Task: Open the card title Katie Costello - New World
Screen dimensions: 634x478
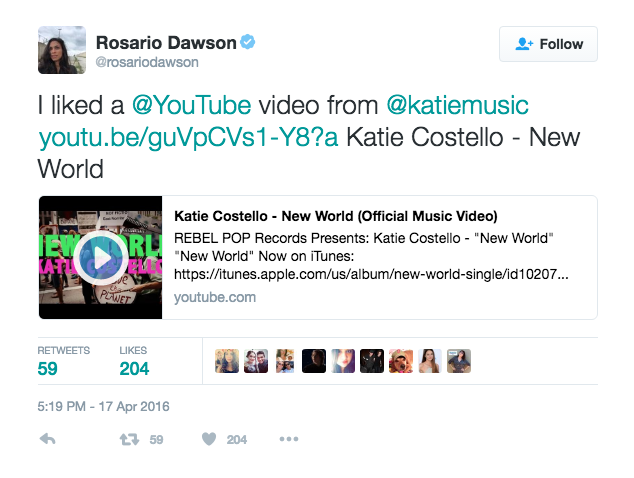Action: [x=336, y=216]
